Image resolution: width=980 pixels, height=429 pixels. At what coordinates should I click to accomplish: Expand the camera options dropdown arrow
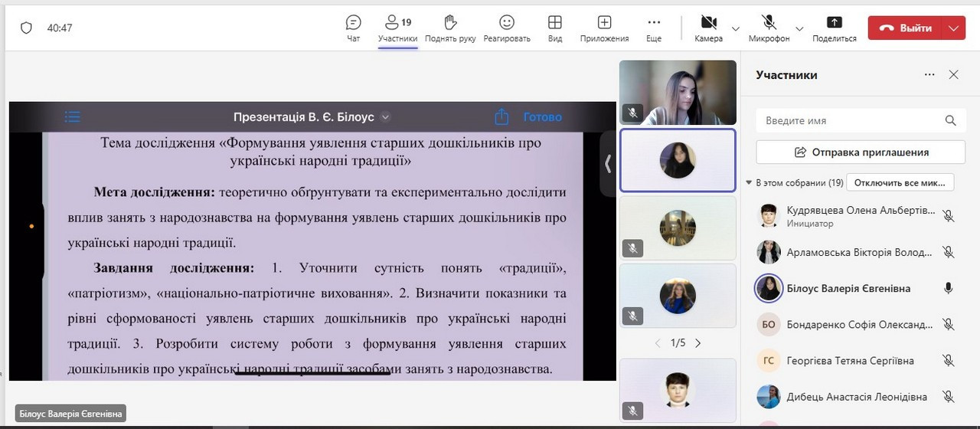coord(736,28)
